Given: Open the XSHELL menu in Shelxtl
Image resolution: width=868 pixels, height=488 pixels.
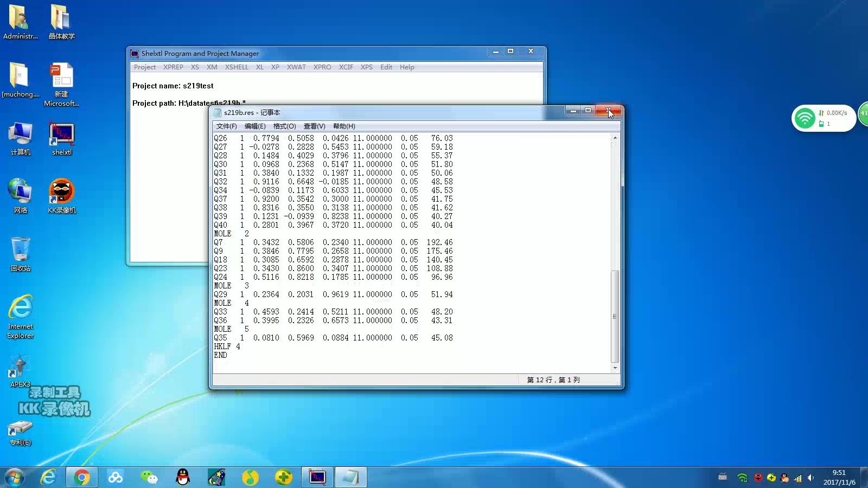Looking at the screenshot, I should (x=237, y=67).
